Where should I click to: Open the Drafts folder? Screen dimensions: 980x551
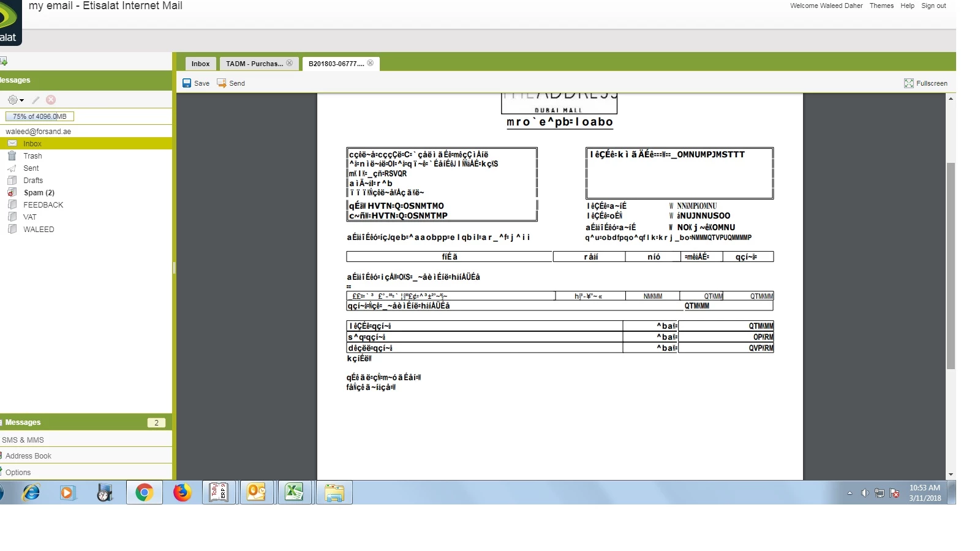33,181
